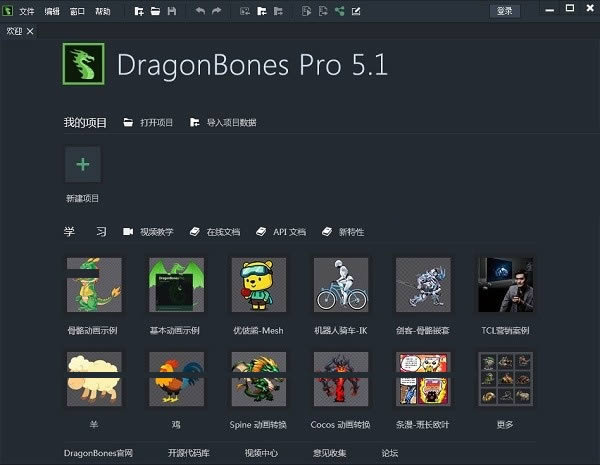Minimize the DragonBones window
This screenshot has width=600, height=465.
tap(549, 10)
